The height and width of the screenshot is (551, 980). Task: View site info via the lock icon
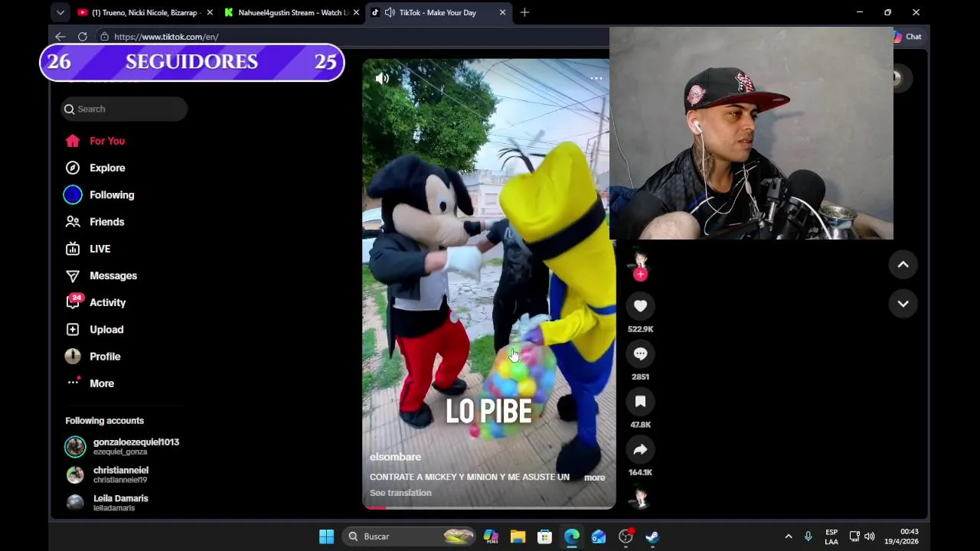[104, 37]
